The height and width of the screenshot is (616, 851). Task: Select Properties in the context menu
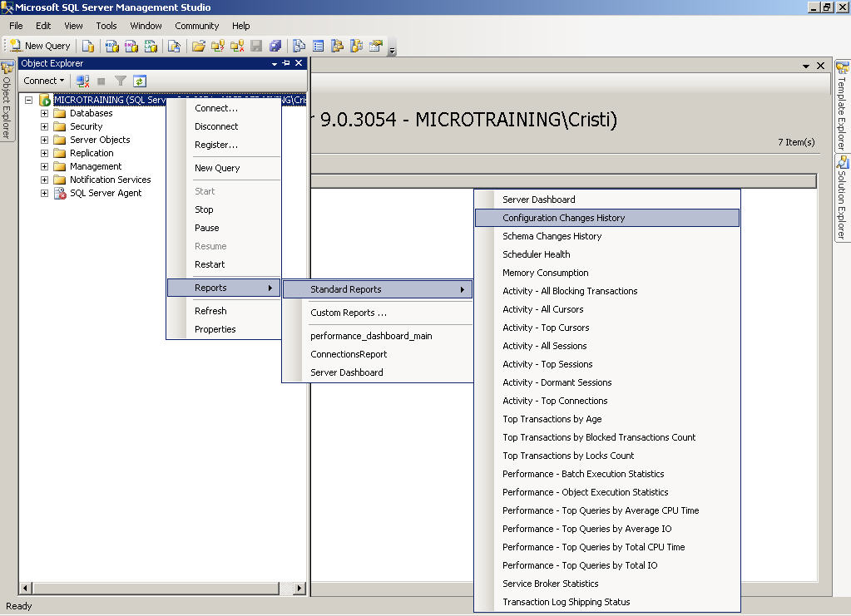[215, 329]
